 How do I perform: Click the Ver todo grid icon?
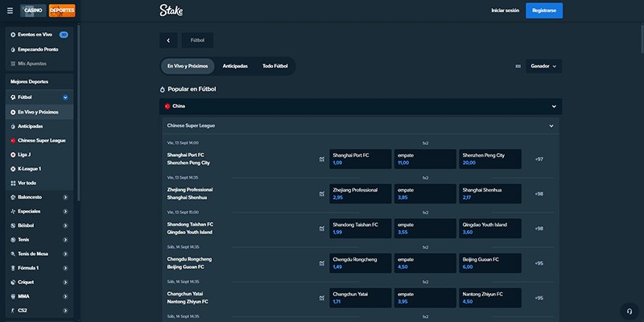click(x=13, y=184)
